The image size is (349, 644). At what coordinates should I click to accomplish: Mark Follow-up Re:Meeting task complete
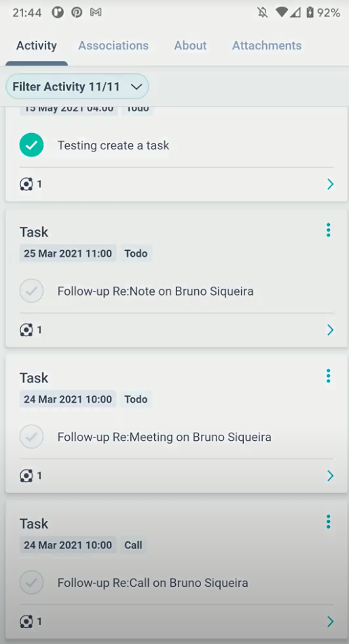[x=32, y=437]
